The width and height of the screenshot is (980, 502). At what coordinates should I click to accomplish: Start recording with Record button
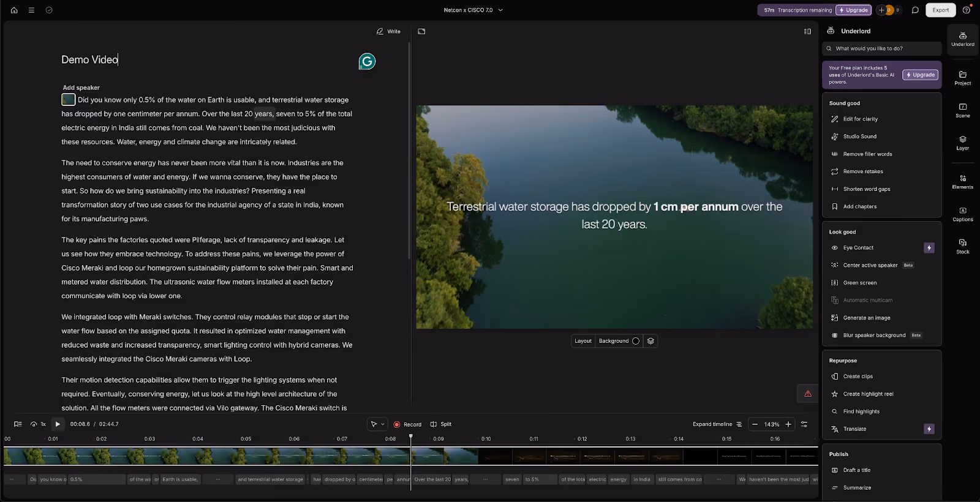[407, 424]
